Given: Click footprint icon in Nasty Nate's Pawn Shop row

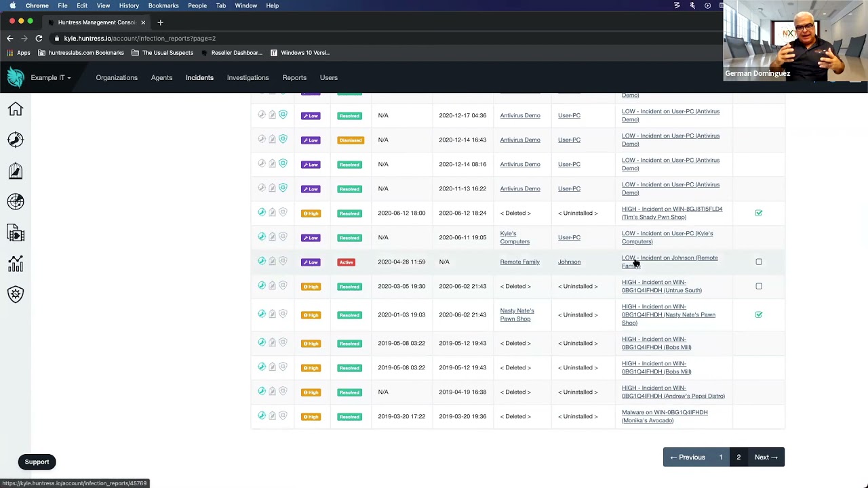Looking at the screenshot, I should pyautogui.click(x=262, y=314).
